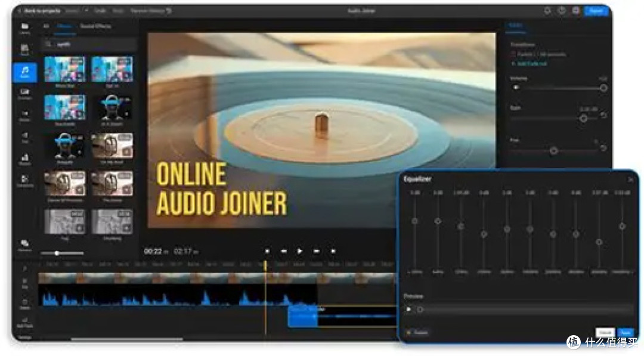644x356 pixels.
Task: Click the thumbnail size slider under media list
Action: (x=62, y=253)
